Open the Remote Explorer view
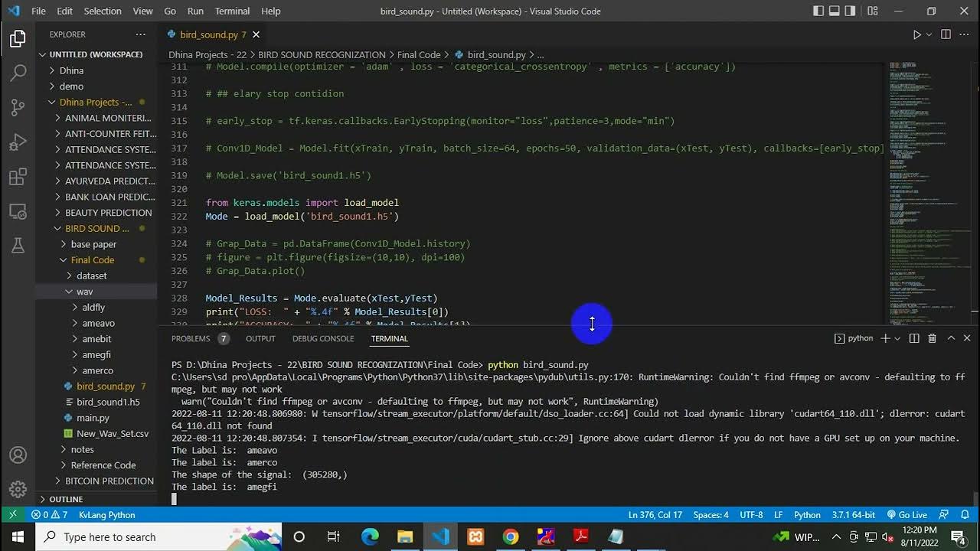 coord(18,211)
